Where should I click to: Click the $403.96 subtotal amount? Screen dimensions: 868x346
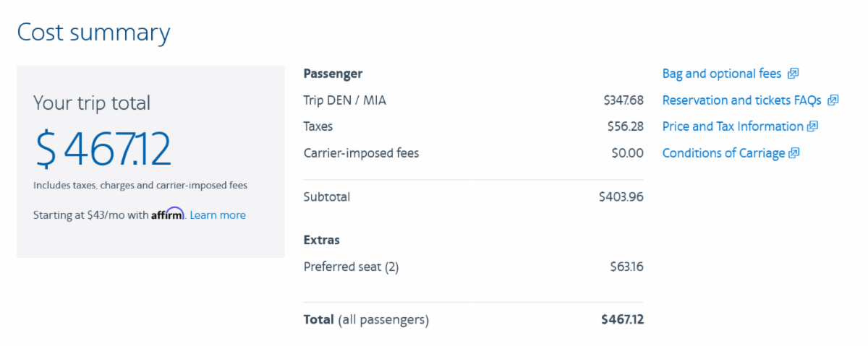[x=621, y=196]
